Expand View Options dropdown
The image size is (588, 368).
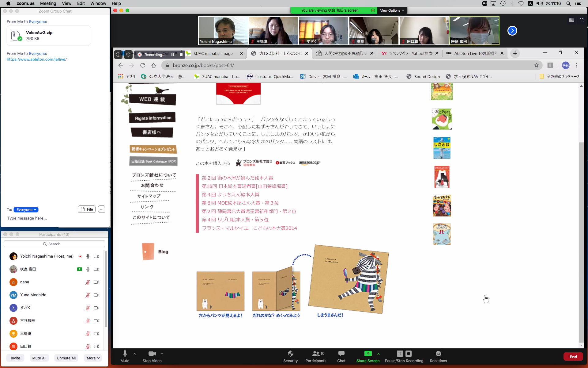click(x=392, y=10)
